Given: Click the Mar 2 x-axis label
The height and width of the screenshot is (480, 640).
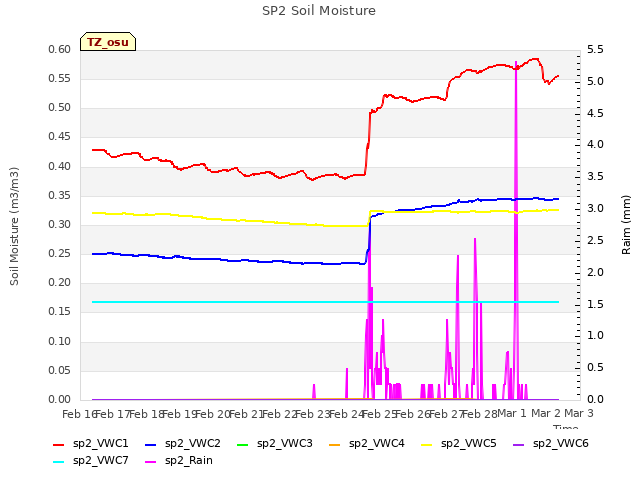Looking at the screenshot, I should (545, 413).
